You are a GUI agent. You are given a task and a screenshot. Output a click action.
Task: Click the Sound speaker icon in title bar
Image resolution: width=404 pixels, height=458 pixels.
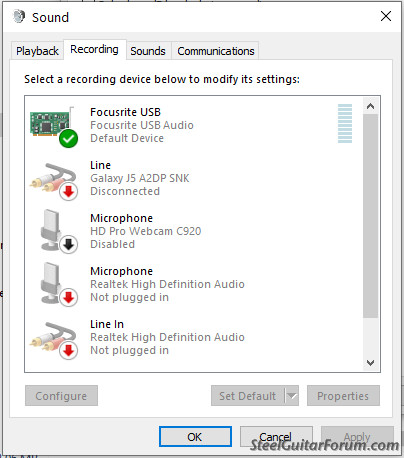tap(19, 16)
